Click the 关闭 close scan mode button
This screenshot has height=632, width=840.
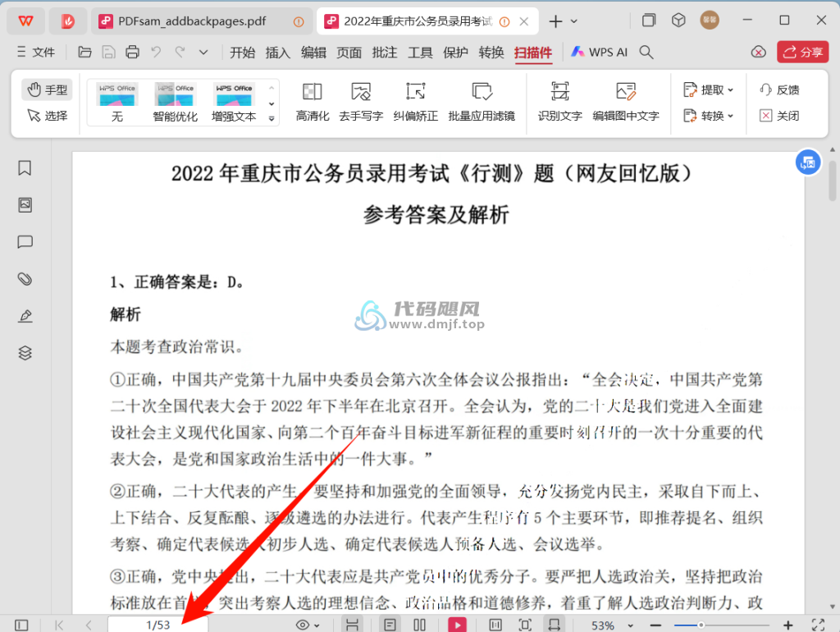click(x=779, y=116)
